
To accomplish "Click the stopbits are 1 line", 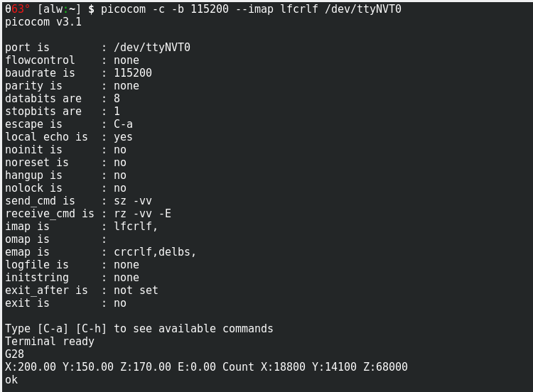I will click(63, 111).
